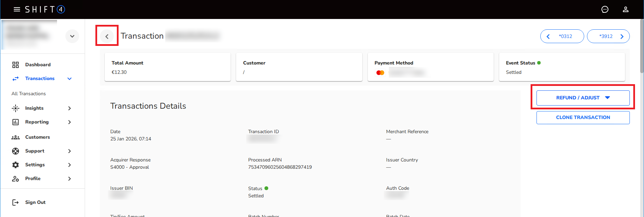Screen dimensions: 644x217
Task: Click the Settings gear icon
Action: click(x=16, y=165)
